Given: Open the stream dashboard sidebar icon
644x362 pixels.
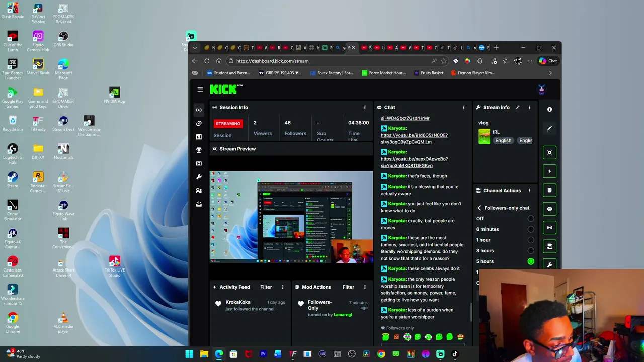Looking at the screenshot, I should click(x=199, y=110).
